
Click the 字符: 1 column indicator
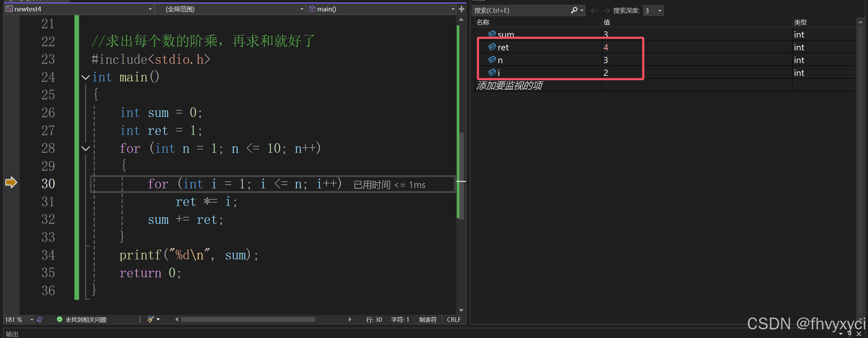[x=400, y=320]
